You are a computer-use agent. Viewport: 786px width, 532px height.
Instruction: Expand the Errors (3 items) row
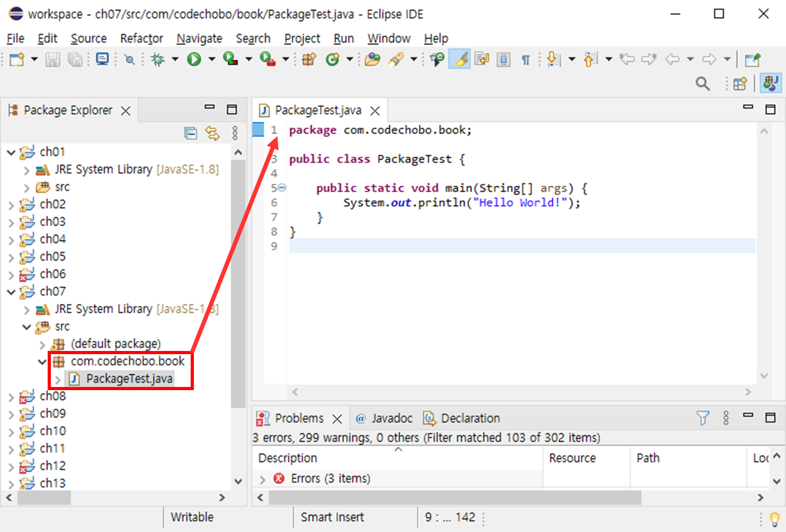(x=262, y=480)
